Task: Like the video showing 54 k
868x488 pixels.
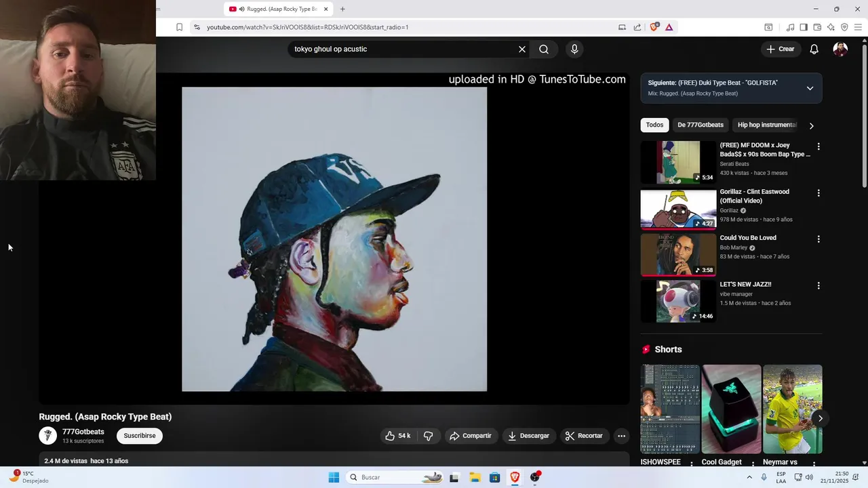Action: [x=398, y=436]
